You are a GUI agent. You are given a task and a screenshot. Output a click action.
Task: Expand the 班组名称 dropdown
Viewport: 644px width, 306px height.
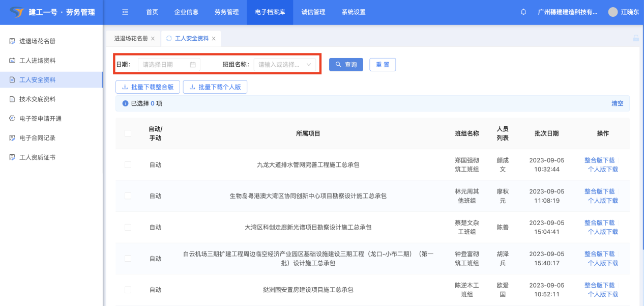pyautogui.click(x=285, y=65)
